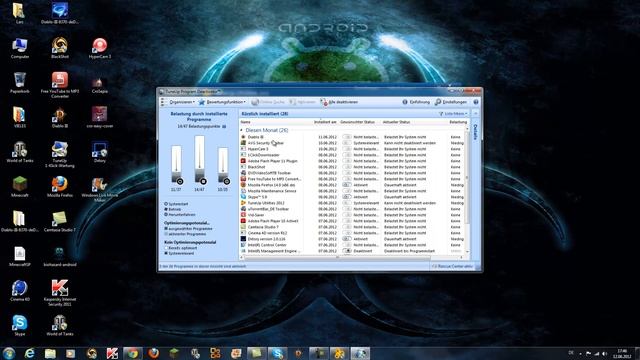Open Mozilla Firefox desktop shortcut
Viewport: 640px width, 360px height.
(x=60, y=187)
